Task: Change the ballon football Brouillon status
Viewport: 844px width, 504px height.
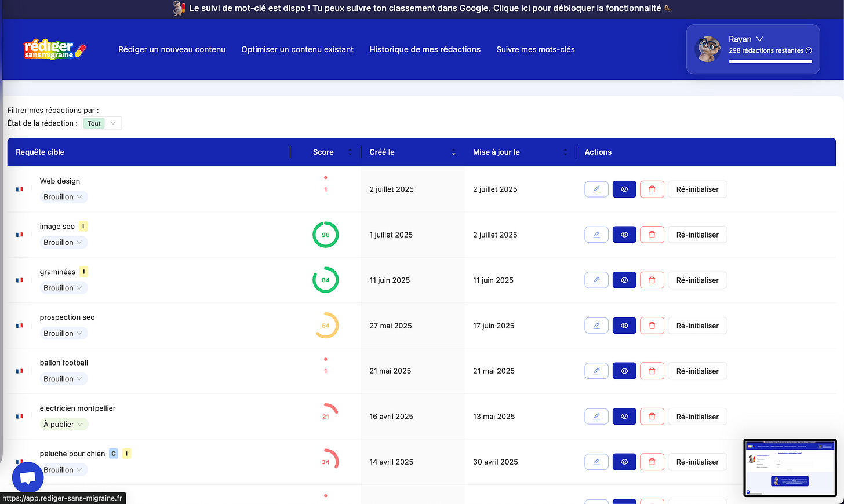Action: tap(63, 379)
